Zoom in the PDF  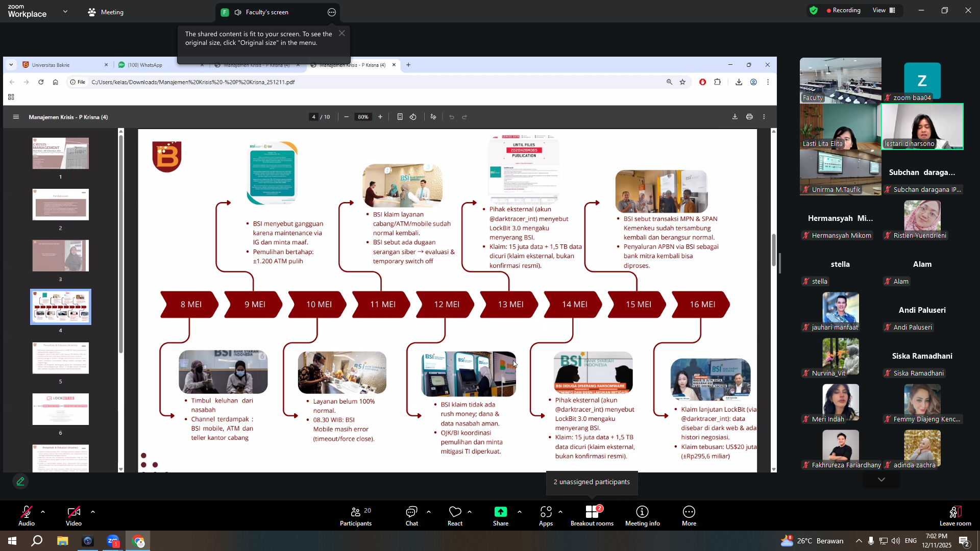[380, 117]
